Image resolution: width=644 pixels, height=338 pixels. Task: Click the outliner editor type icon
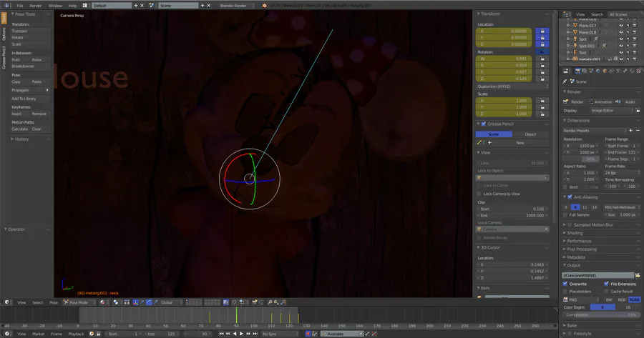[x=566, y=14]
